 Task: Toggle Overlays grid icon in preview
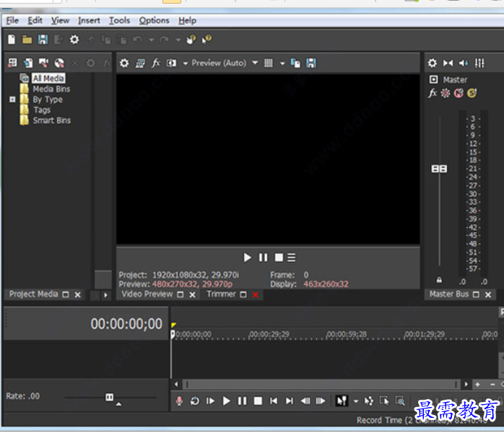click(x=269, y=63)
